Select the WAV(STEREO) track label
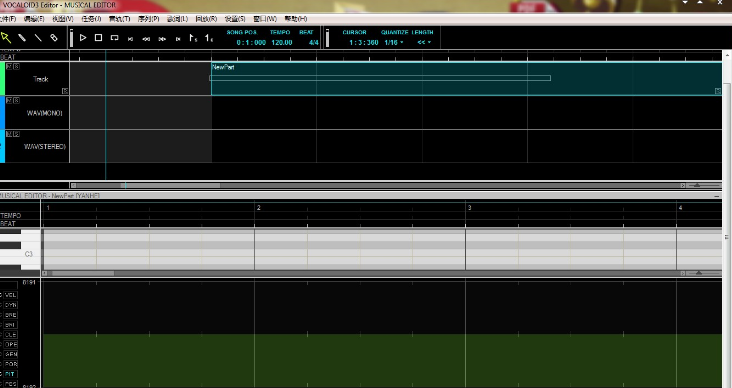 point(45,147)
